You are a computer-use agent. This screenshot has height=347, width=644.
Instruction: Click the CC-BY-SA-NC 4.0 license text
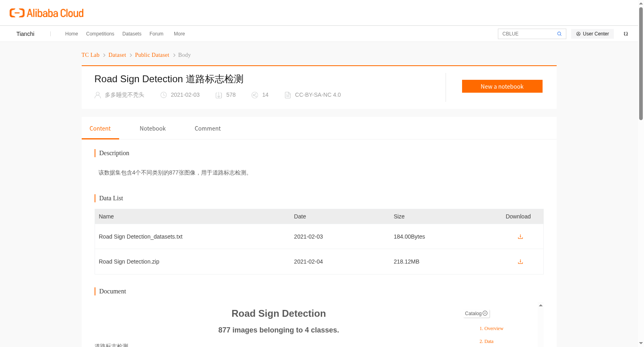(318, 95)
